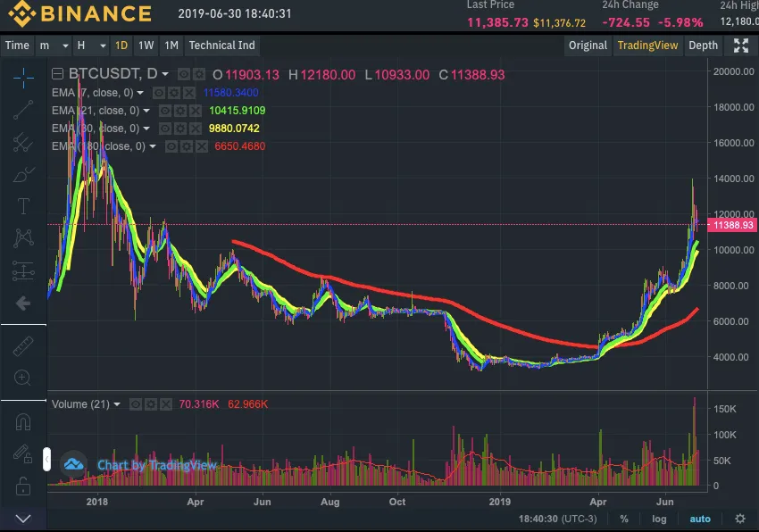Expand EMA 180 indicator dropdown arrow
Image resolution: width=759 pixels, height=532 pixels.
pyautogui.click(x=153, y=146)
